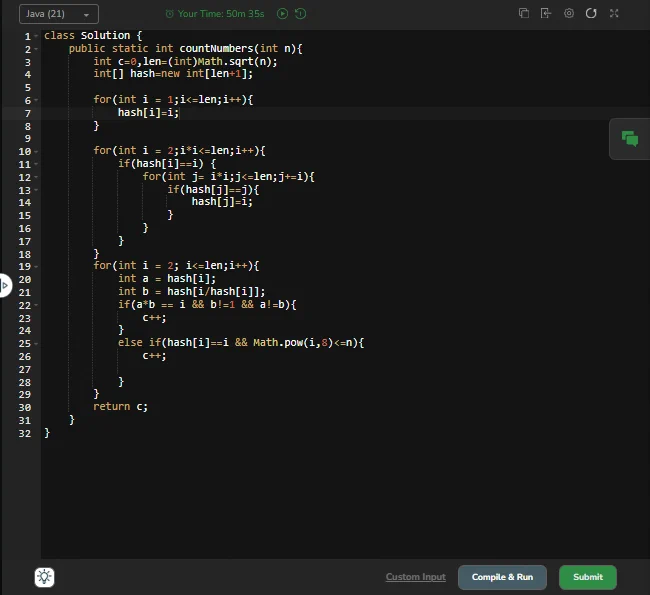Reset code with the circular refresh icon
This screenshot has width=650, height=595.
point(591,13)
